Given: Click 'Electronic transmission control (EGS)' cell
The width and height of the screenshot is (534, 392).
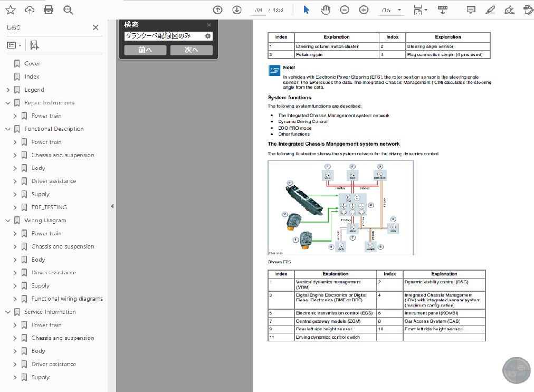Looking at the screenshot, I should click(335, 313).
